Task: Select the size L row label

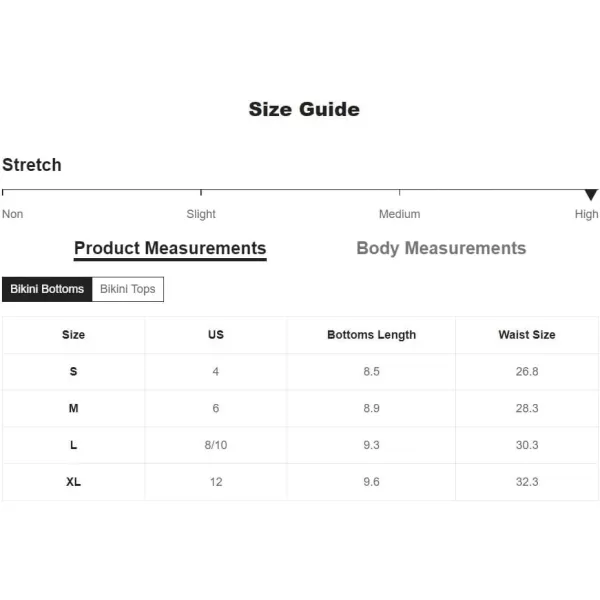Action: tap(73, 445)
